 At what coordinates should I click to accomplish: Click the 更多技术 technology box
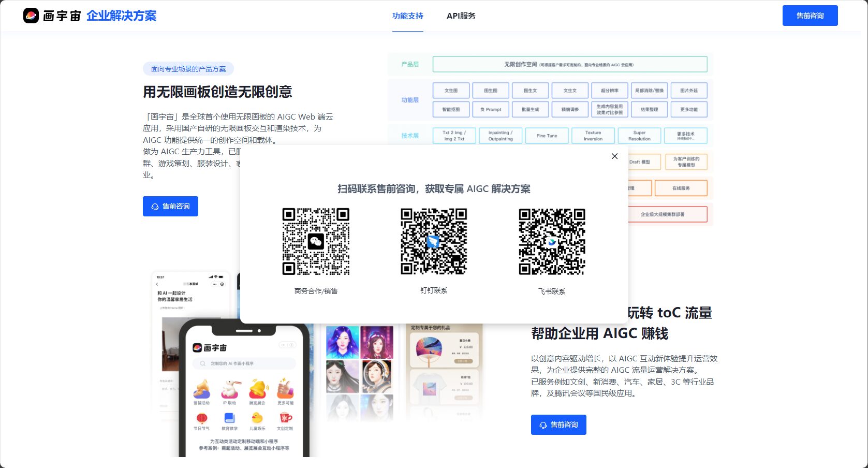pyautogui.click(x=686, y=136)
